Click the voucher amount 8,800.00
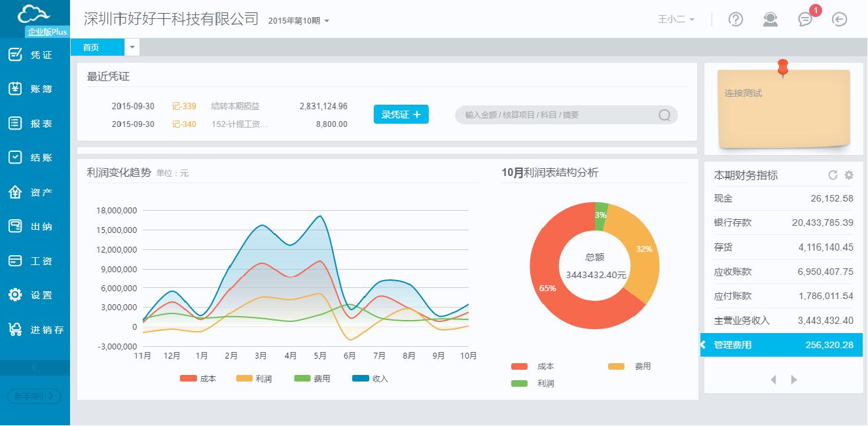 pyautogui.click(x=332, y=124)
